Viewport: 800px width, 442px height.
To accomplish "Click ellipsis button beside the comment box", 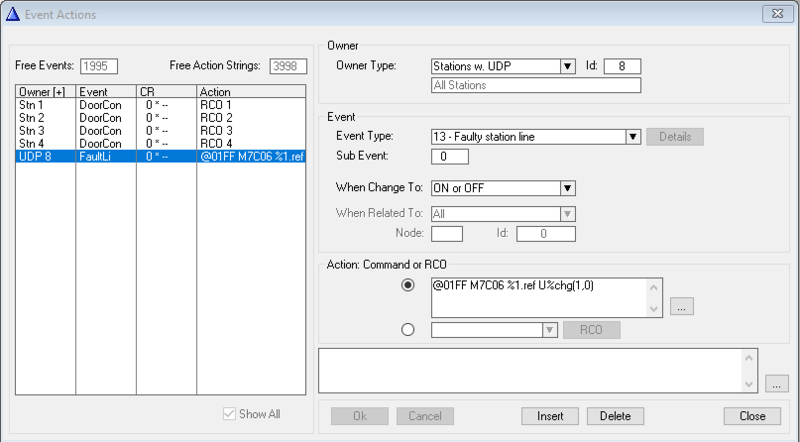I will coord(777,384).
